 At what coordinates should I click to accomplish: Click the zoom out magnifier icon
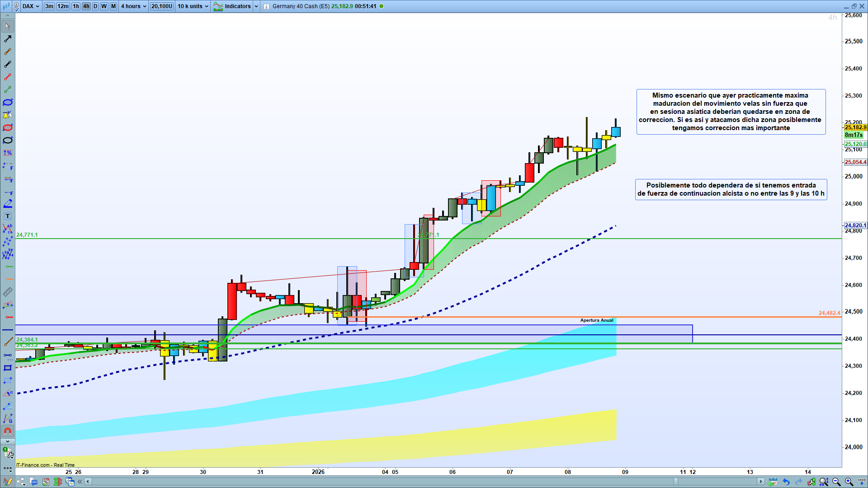click(836, 482)
